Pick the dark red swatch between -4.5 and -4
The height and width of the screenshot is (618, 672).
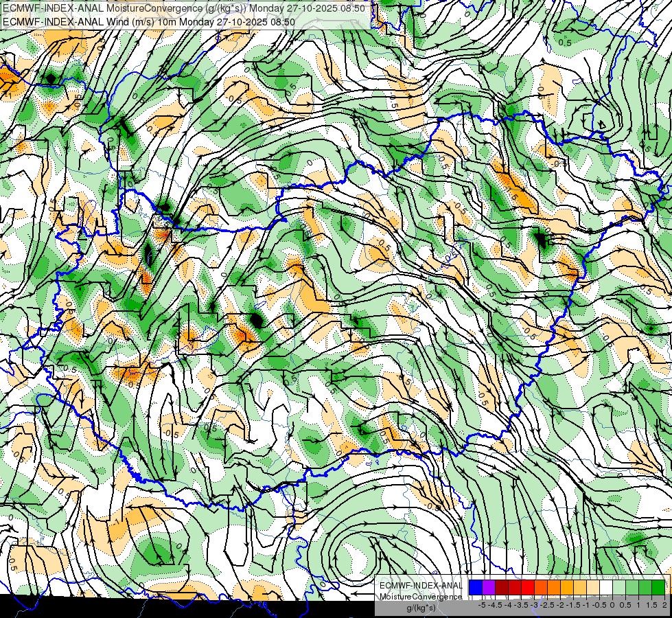[x=502, y=588]
